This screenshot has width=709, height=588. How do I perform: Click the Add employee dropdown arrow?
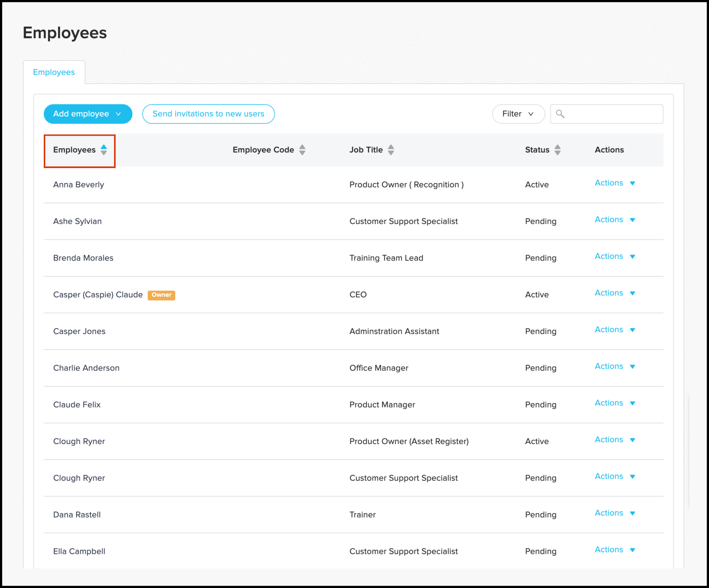click(x=118, y=114)
